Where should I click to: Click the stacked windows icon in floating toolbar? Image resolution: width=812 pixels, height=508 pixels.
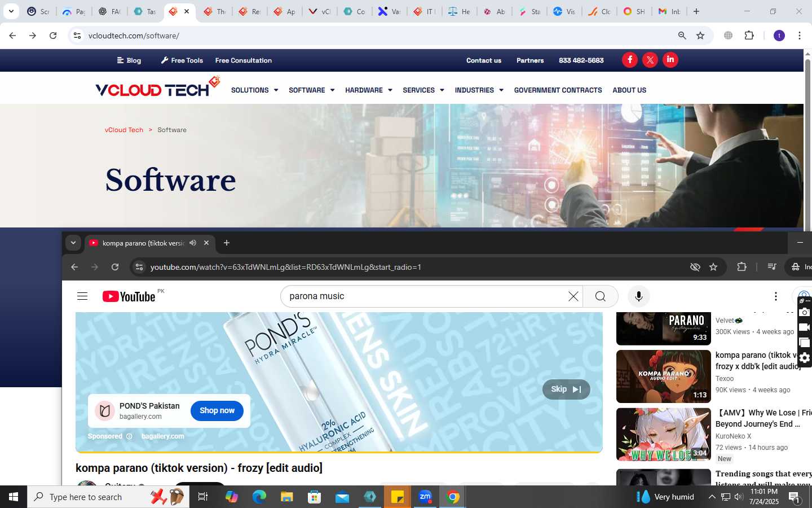click(805, 343)
